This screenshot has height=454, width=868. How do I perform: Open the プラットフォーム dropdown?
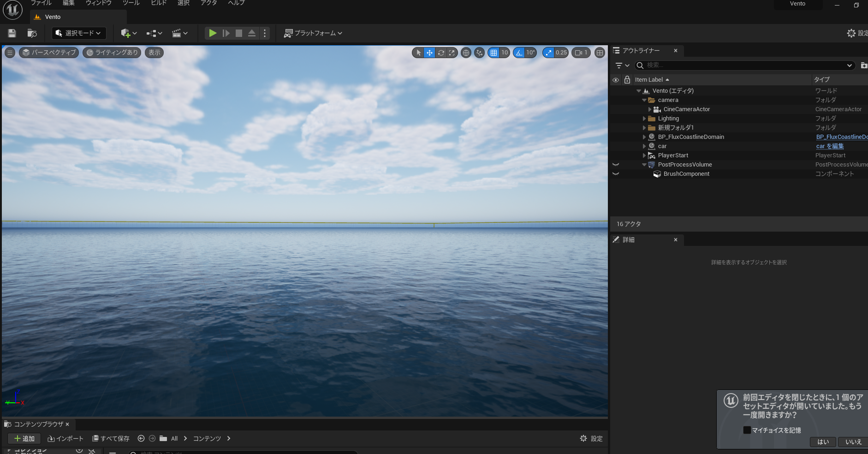click(x=313, y=33)
